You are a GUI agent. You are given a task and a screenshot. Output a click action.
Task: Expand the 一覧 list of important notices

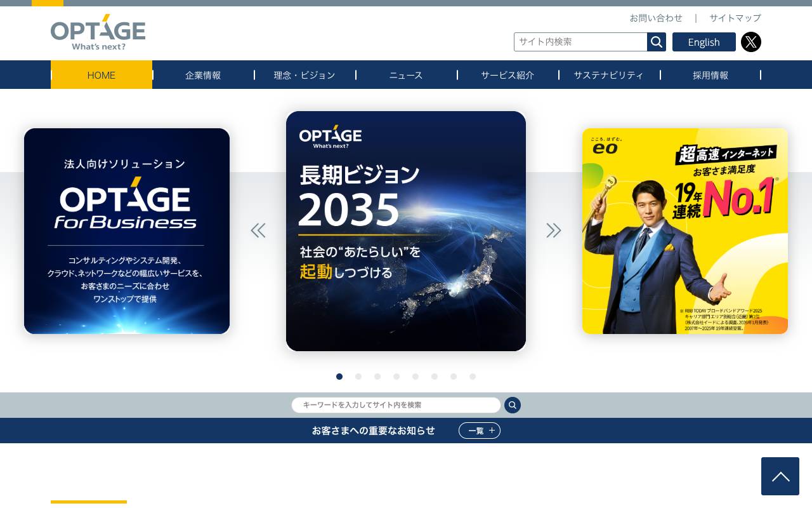[x=480, y=431]
